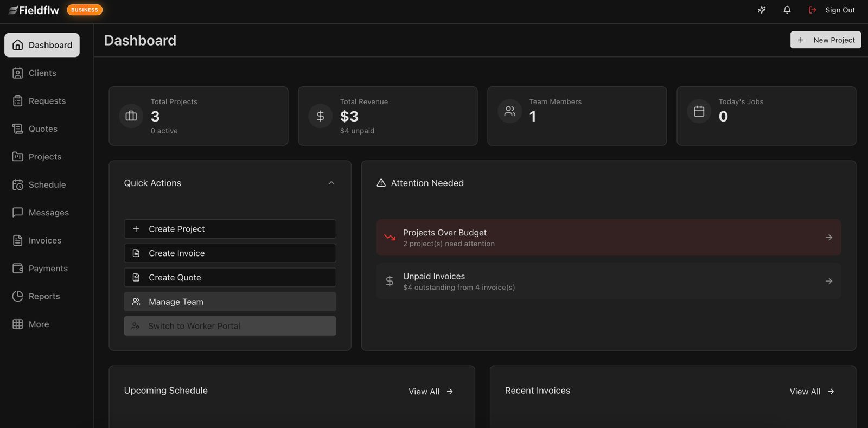
Task: View all recent invoices
Action: click(812, 392)
